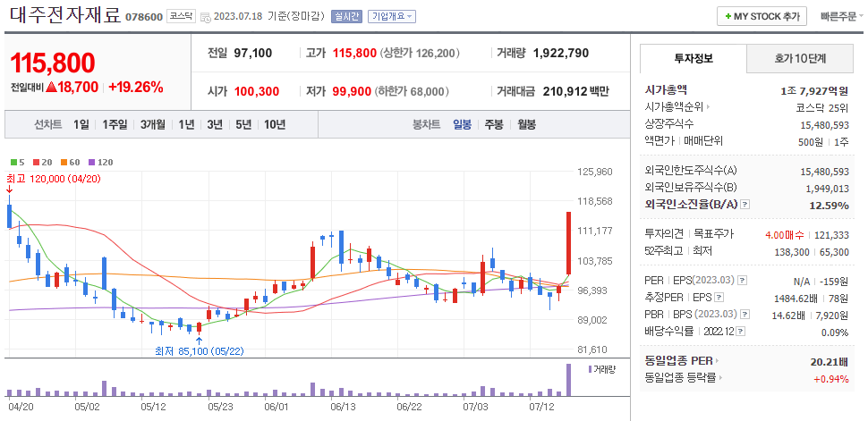The height and width of the screenshot is (421, 868).
Task: Click the change rate +19.26%
Action: point(136,87)
